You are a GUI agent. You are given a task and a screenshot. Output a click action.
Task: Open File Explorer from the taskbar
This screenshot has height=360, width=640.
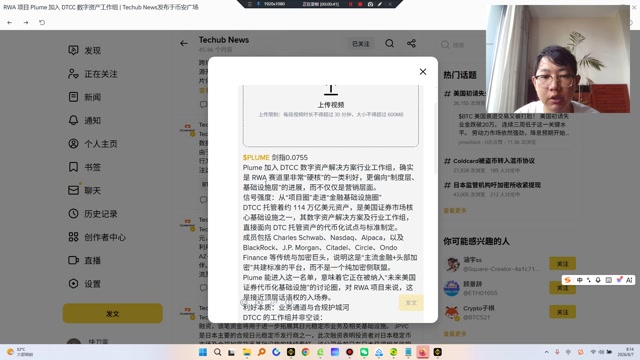tap(247, 352)
